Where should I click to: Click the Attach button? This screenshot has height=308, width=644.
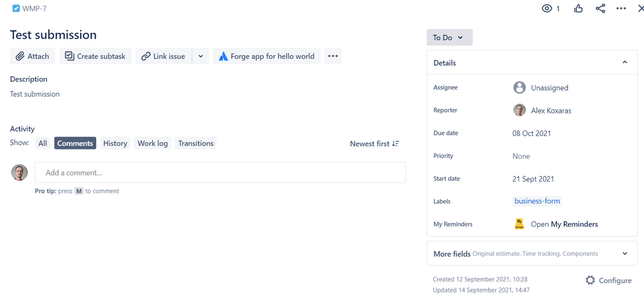[32, 56]
